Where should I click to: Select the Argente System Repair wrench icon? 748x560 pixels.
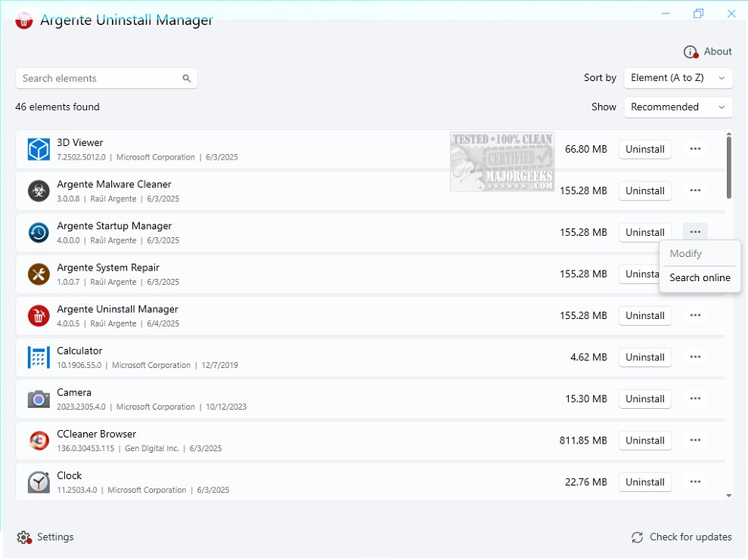click(x=38, y=274)
